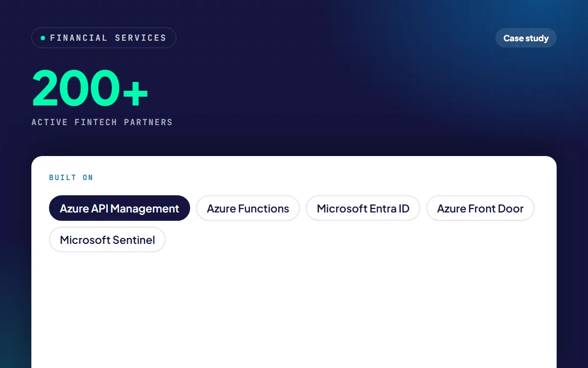The image size is (588, 368).
Task: Click the empty area of the white card
Action: [x=294, y=309]
